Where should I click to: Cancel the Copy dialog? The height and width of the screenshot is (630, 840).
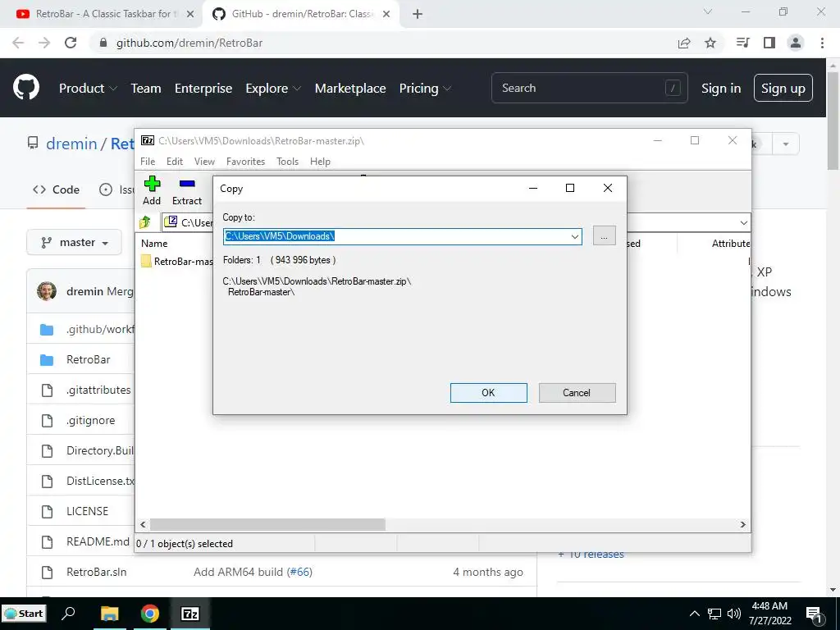[x=577, y=393]
